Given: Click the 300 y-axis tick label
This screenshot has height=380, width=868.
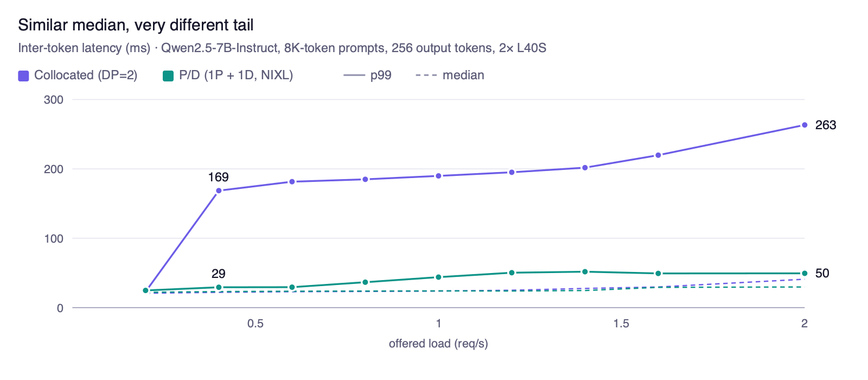Looking at the screenshot, I should coord(54,100).
